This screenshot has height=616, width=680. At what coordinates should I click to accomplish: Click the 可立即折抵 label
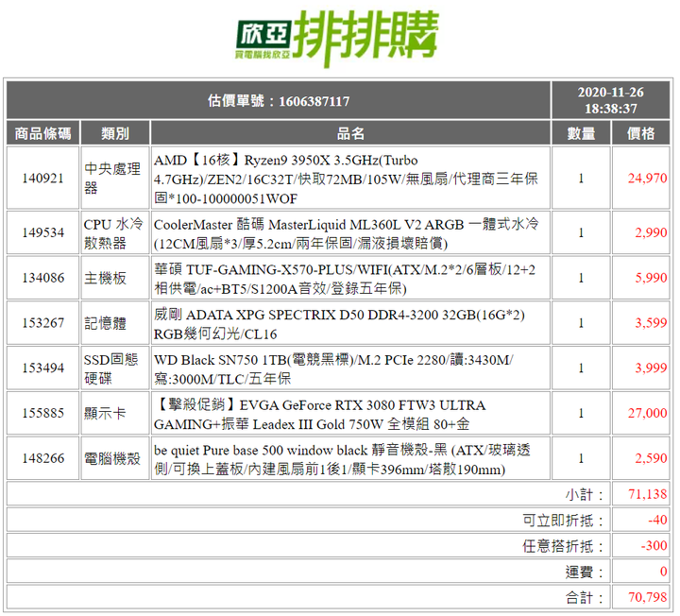(x=563, y=520)
